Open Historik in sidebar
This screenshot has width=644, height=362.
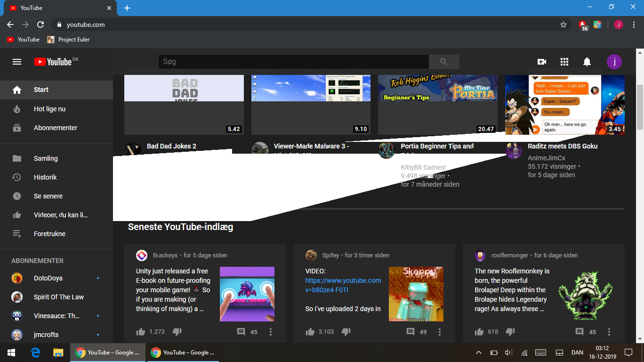point(56,177)
